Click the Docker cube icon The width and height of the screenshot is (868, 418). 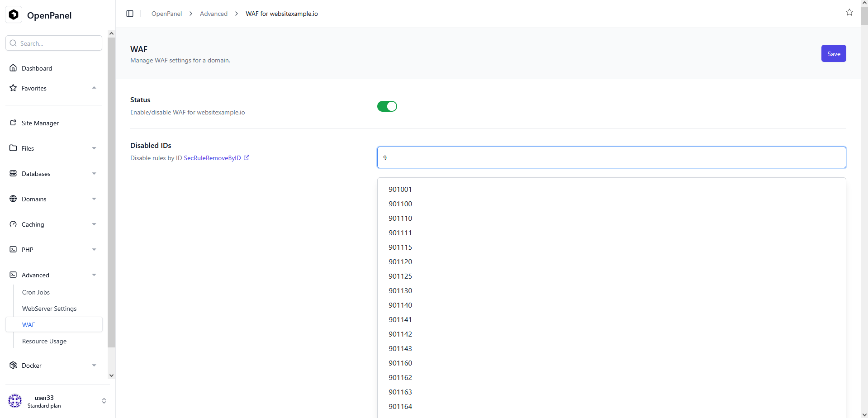click(13, 366)
